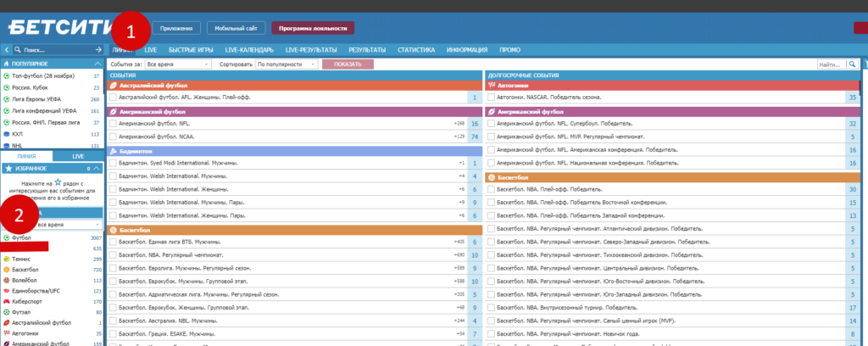Check Баскетбол. NBA. Регулярный чемпионат. events box
This screenshot has width=868, height=346.
point(113,255)
